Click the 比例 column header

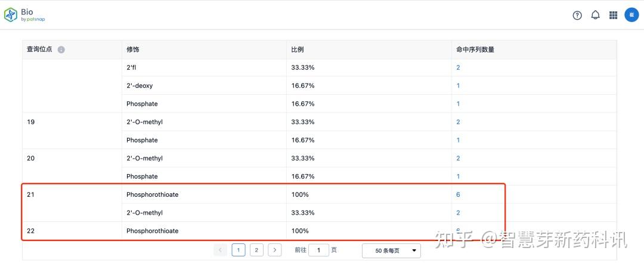point(297,50)
